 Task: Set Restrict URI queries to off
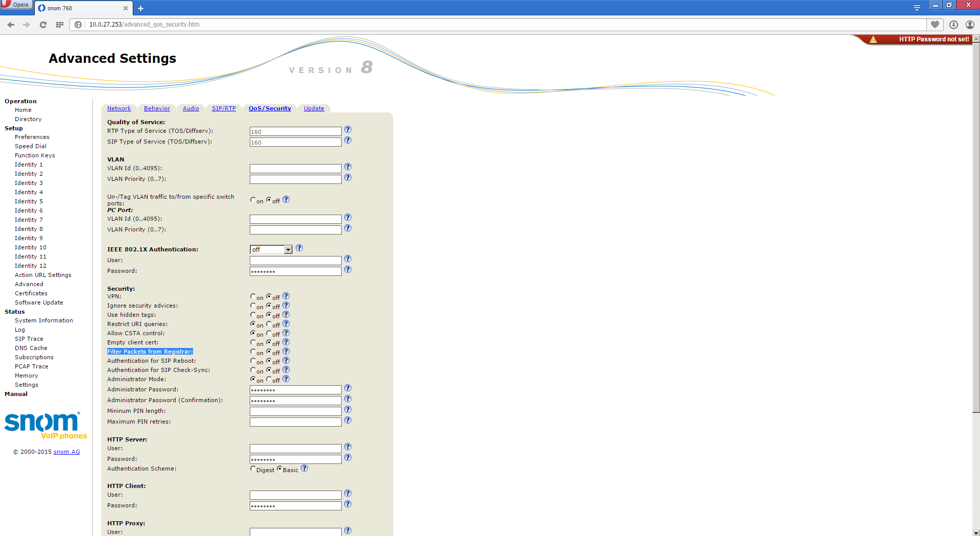tap(269, 324)
